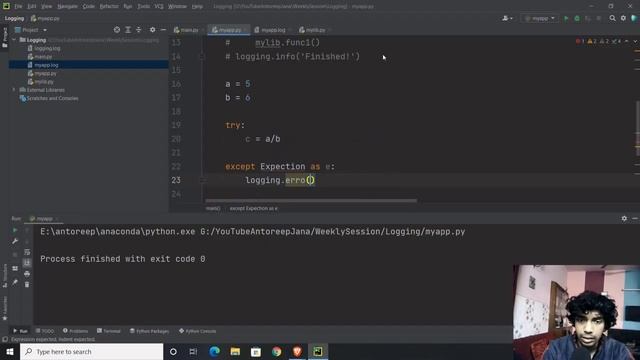
Task: Open the myapp run configuration dropdown
Action: (x=540, y=18)
